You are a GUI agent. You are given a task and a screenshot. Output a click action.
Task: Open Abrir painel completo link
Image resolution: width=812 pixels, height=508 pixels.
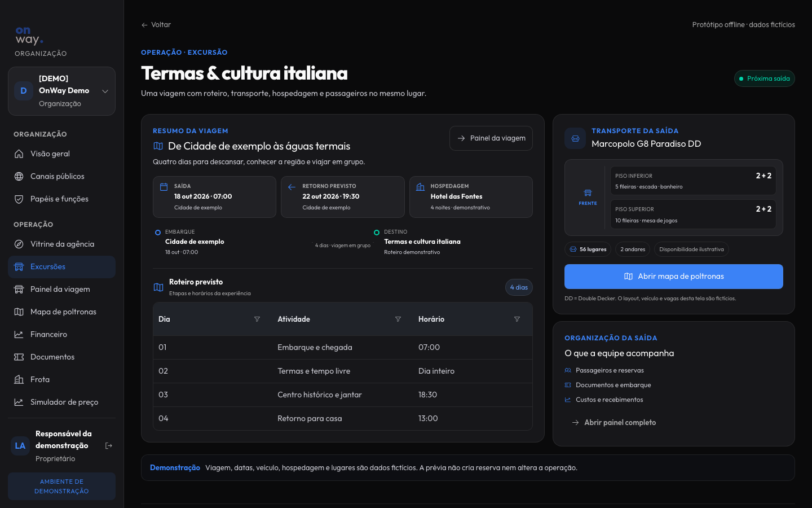pyautogui.click(x=614, y=422)
